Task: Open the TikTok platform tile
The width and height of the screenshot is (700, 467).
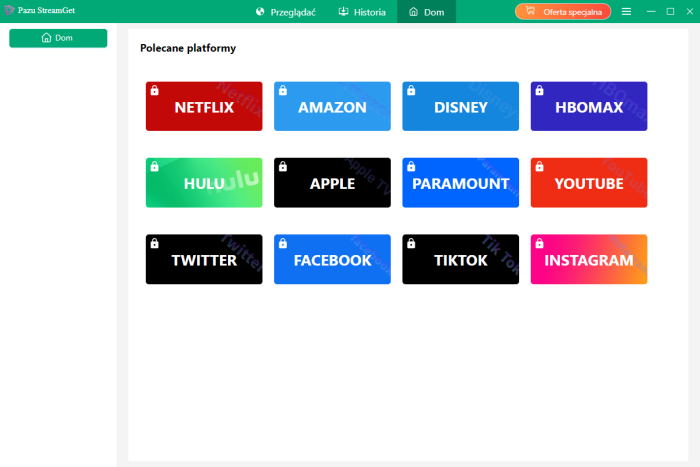Action: [x=460, y=259]
